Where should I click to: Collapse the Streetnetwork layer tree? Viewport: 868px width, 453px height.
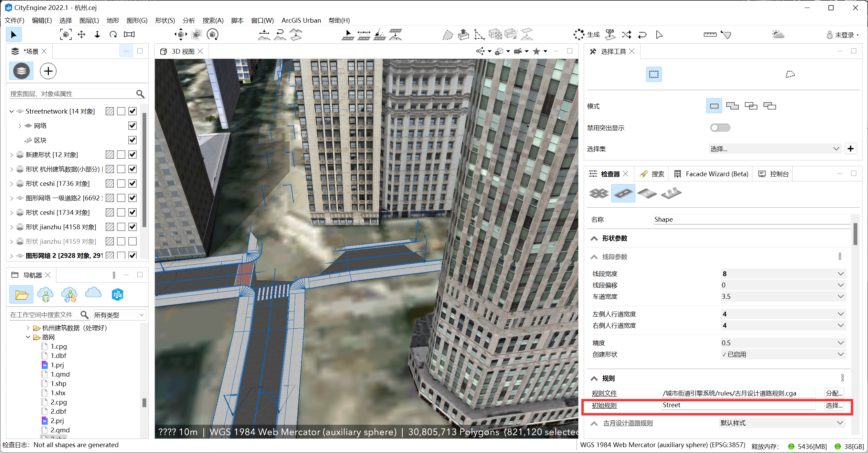point(11,111)
